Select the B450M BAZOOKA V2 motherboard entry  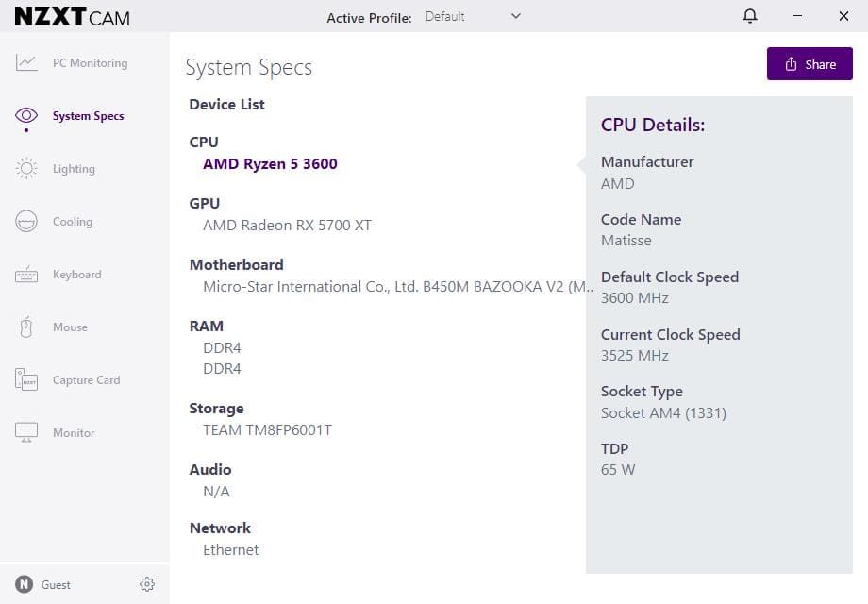397,287
